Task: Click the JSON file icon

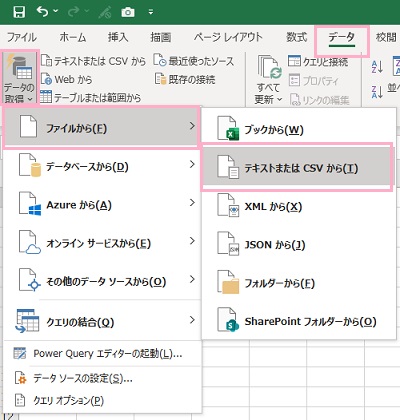Action: (228, 244)
